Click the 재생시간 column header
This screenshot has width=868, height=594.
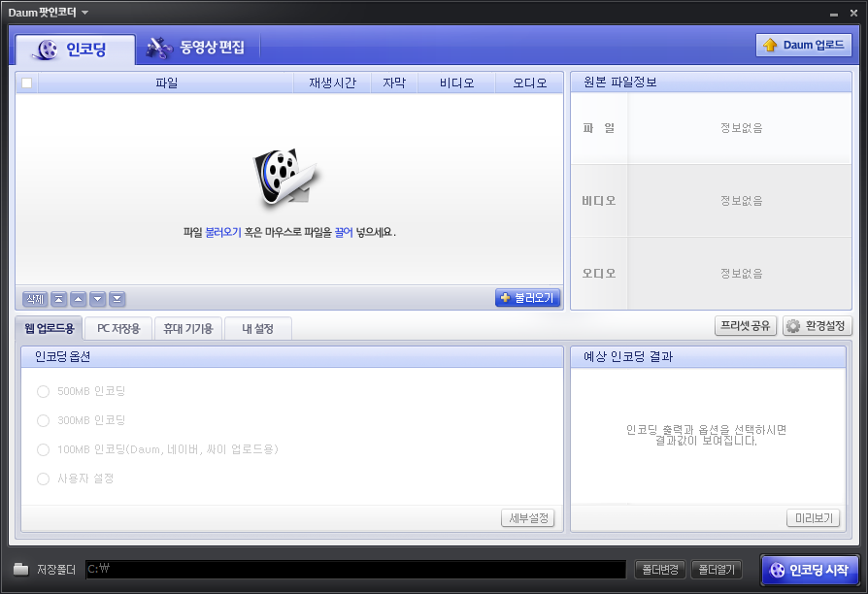point(332,83)
